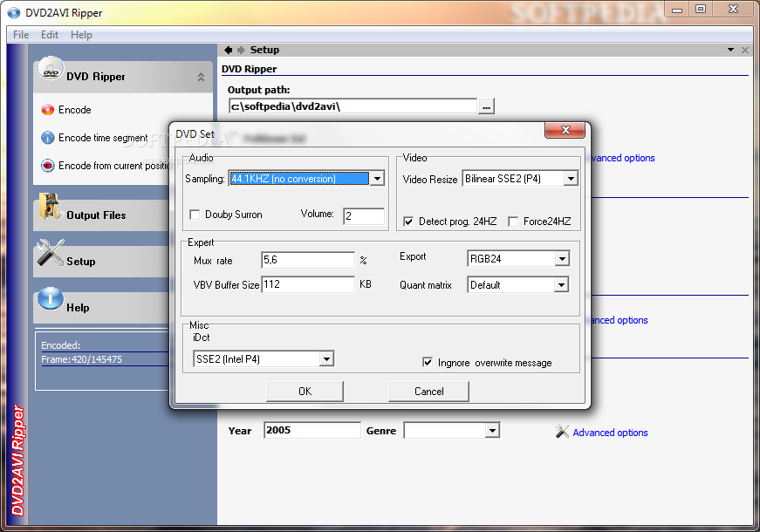Click the DVD2AVI Ripper title bar app icon
760x532 pixels.
(14, 13)
